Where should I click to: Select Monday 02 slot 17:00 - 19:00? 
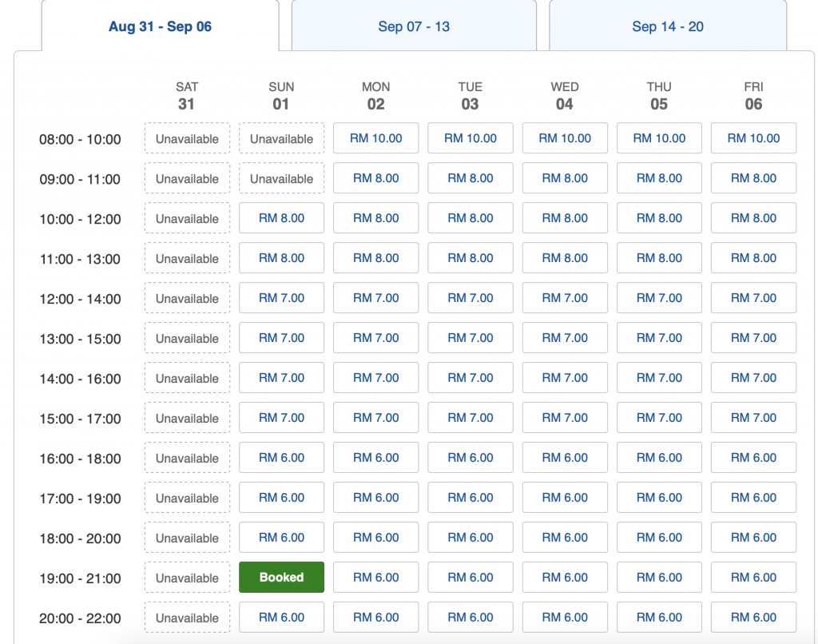pyautogui.click(x=375, y=497)
